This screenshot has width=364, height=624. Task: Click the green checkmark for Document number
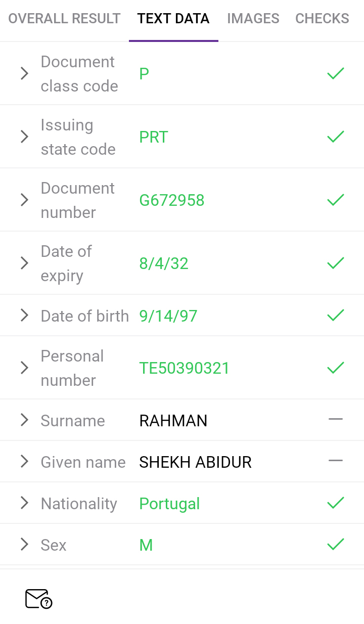click(x=336, y=200)
